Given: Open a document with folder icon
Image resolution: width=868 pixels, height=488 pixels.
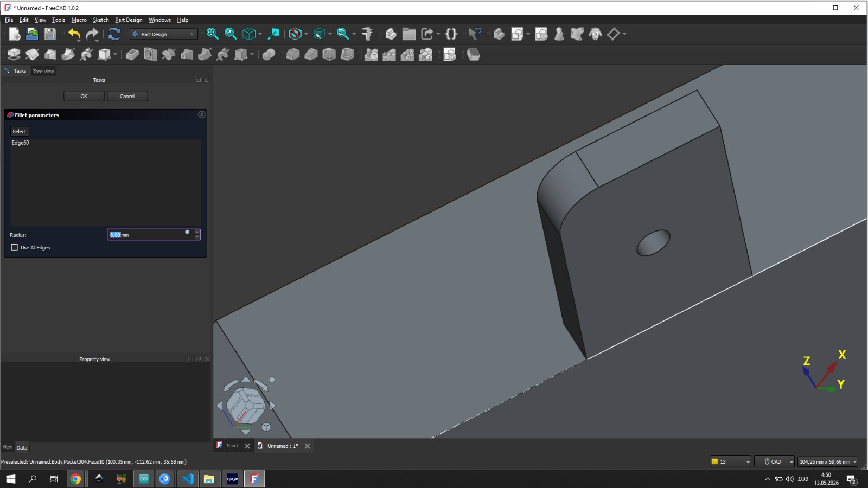Looking at the screenshot, I should pyautogui.click(x=33, y=34).
